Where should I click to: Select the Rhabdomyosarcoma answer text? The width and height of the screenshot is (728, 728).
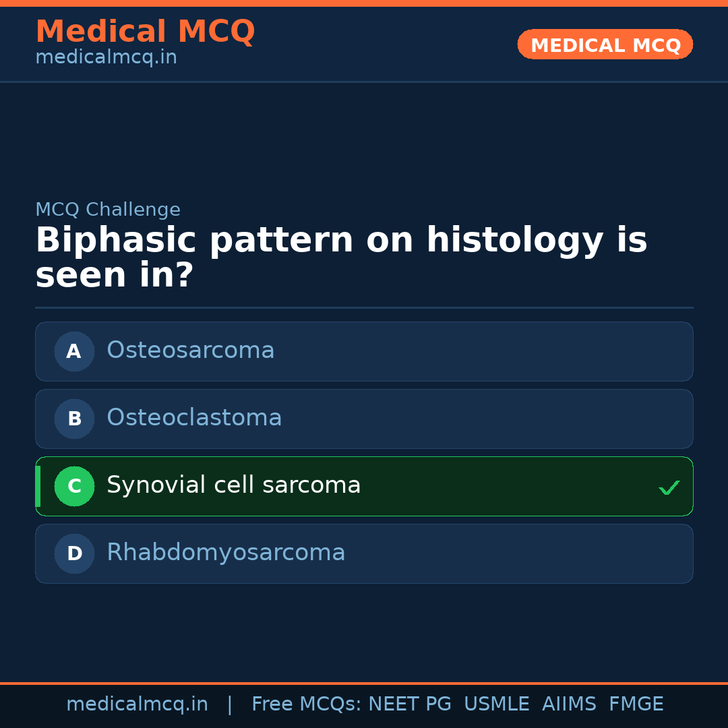click(226, 553)
